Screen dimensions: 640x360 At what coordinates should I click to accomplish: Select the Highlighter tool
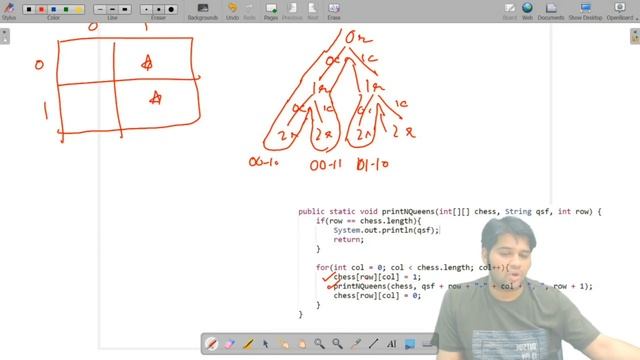pyautogui.click(x=248, y=344)
